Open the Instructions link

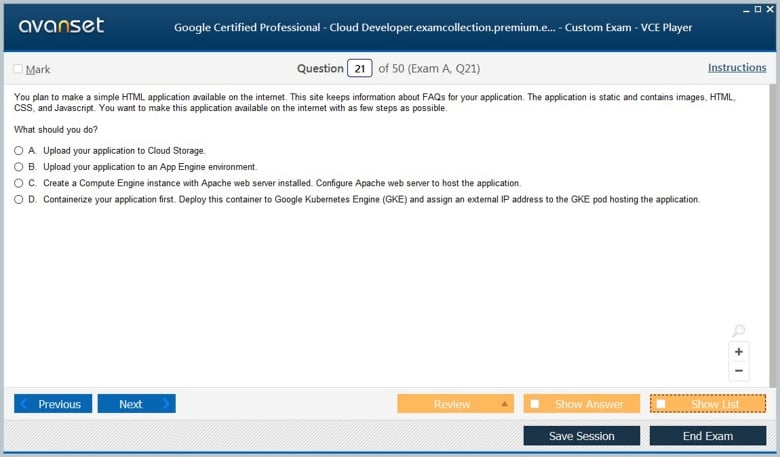(x=737, y=68)
